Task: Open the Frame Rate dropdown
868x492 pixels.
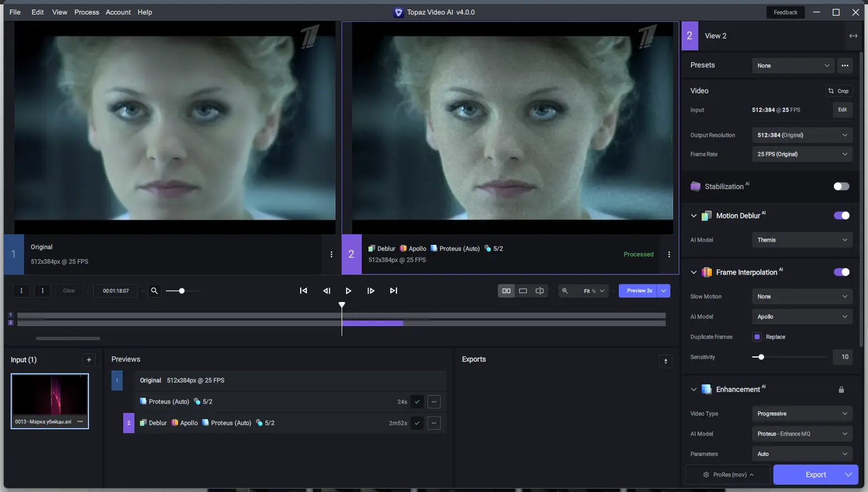Action: pyautogui.click(x=802, y=154)
